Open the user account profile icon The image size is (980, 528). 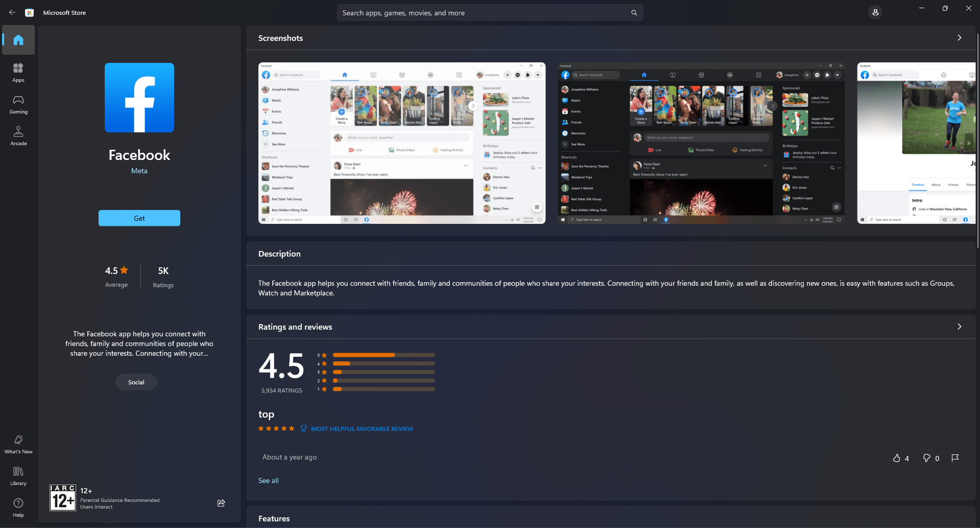click(x=875, y=12)
